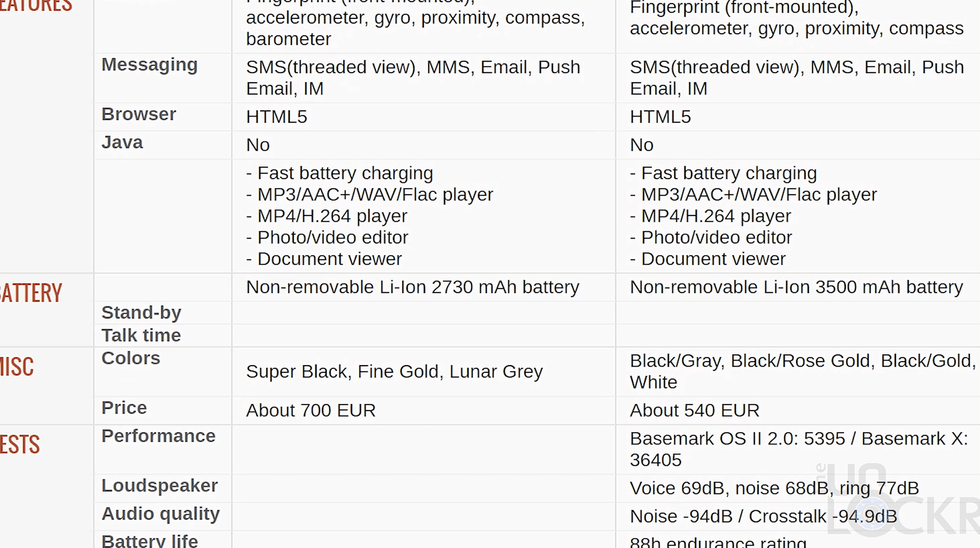Viewport: 980px width, 548px height.
Task: Click the Misc section heading
Action: point(17,367)
